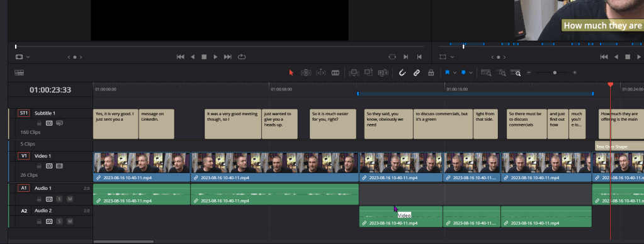The width and height of the screenshot is (644, 244).
Task: Zoom out timeline with the minus icon
Action: (x=529, y=72)
